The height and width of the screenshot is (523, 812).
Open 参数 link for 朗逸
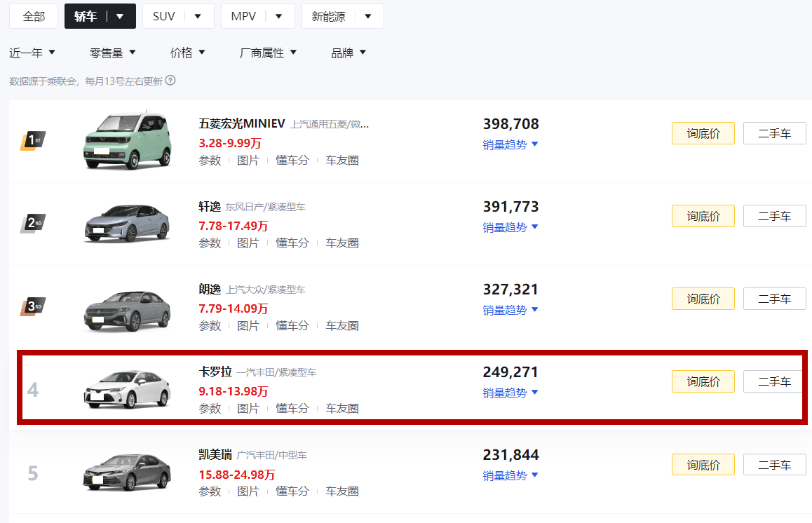click(x=210, y=326)
